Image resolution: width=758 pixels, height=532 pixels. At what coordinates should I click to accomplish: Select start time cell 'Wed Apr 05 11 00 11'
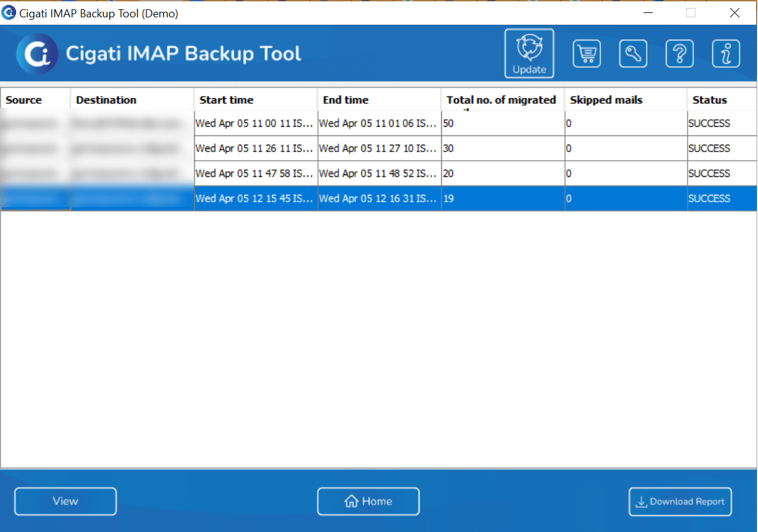click(x=256, y=123)
